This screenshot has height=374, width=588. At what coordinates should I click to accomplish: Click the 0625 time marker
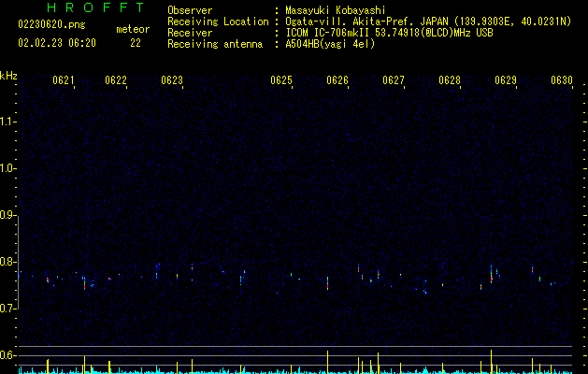(281, 80)
